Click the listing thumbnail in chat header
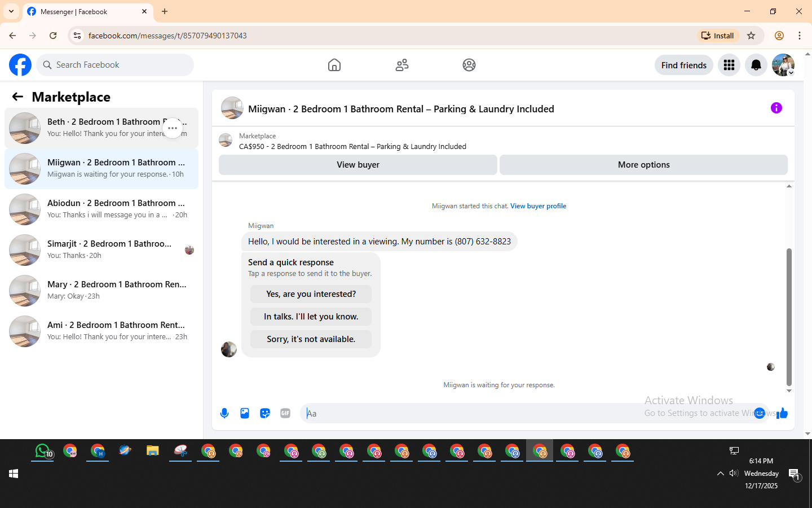The height and width of the screenshot is (508, 812). 232,108
